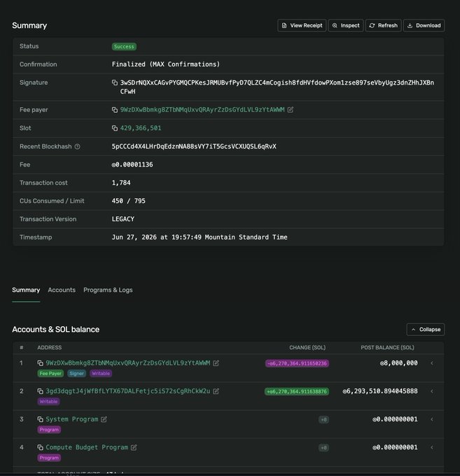The height and width of the screenshot is (476, 460).
Task: Copy Compute Budget Program address
Action: pos(40,447)
